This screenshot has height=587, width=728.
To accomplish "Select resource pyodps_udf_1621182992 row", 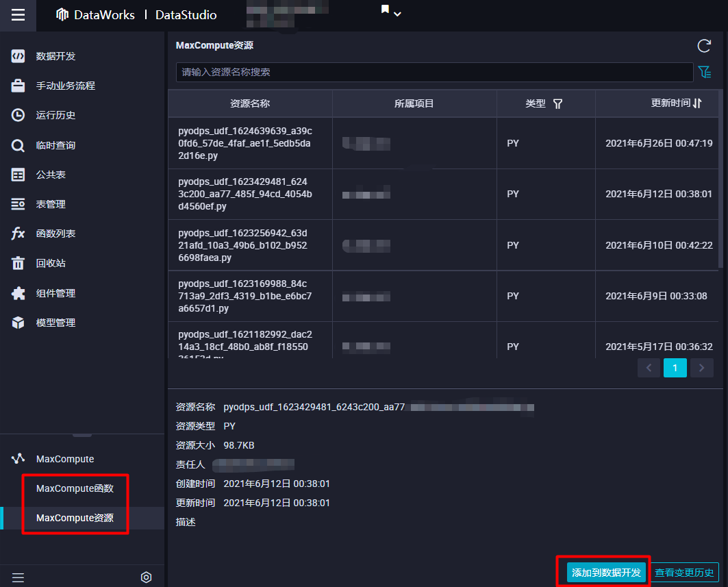I will click(443, 340).
